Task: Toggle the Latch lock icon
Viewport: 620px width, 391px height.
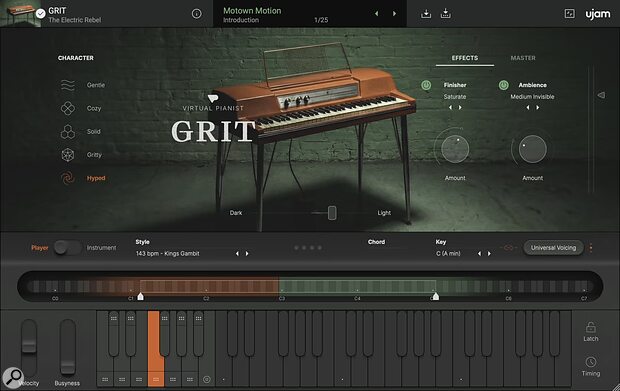Action: [x=591, y=327]
